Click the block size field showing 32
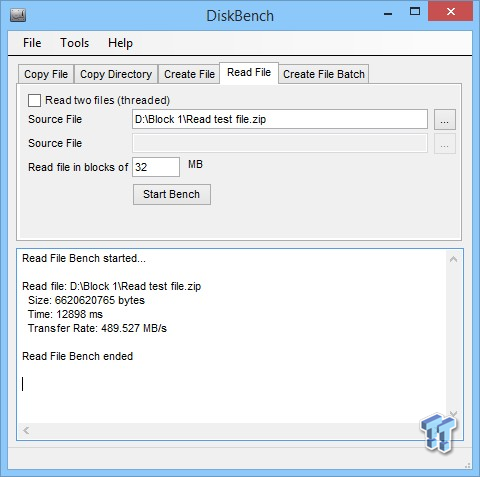The height and width of the screenshot is (477, 480). click(x=156, y=167)
